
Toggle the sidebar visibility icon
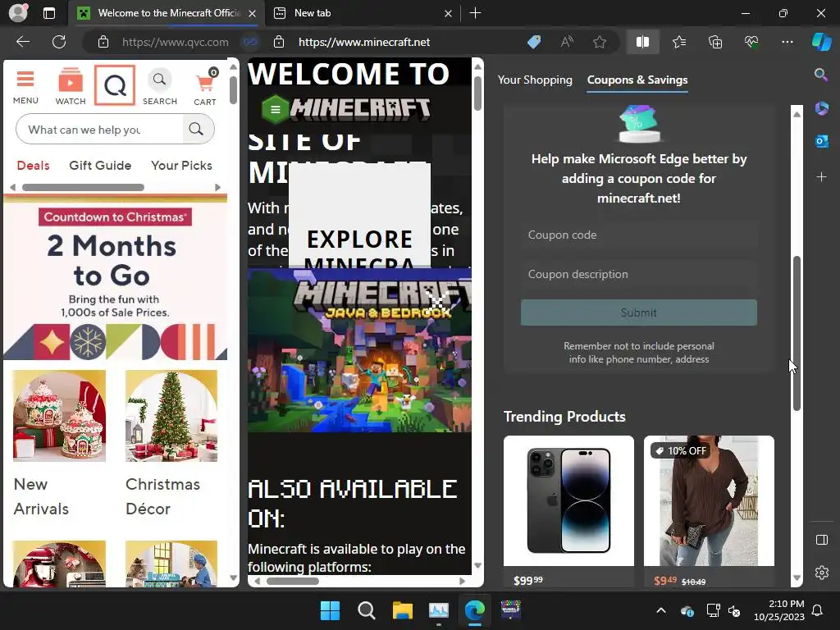821,540
